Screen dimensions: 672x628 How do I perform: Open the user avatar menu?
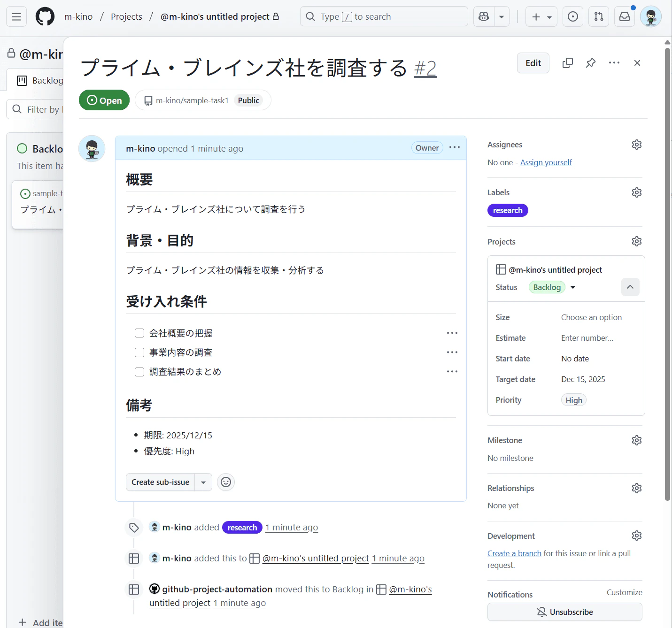651,17
